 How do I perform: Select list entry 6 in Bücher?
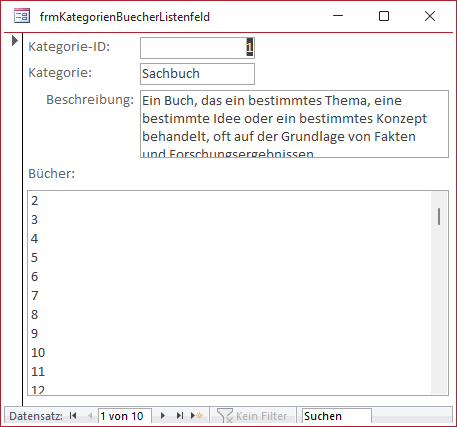coord(229,277)
